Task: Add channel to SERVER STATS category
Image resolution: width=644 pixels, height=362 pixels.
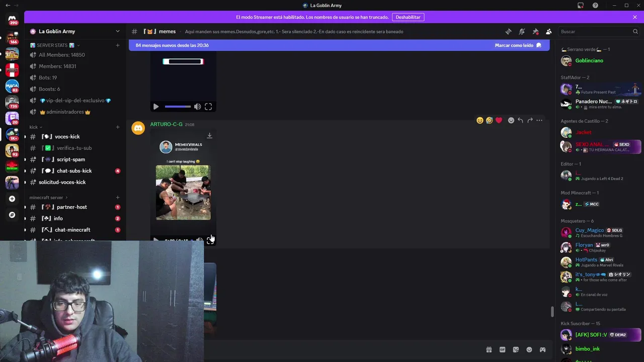Action: click(118, 45)
